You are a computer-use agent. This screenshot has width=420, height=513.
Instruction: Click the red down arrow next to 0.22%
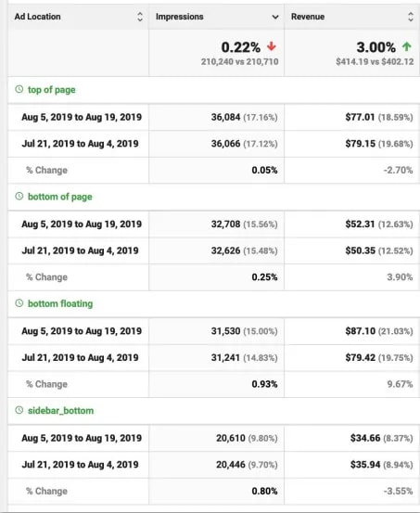tap(271, 46)
